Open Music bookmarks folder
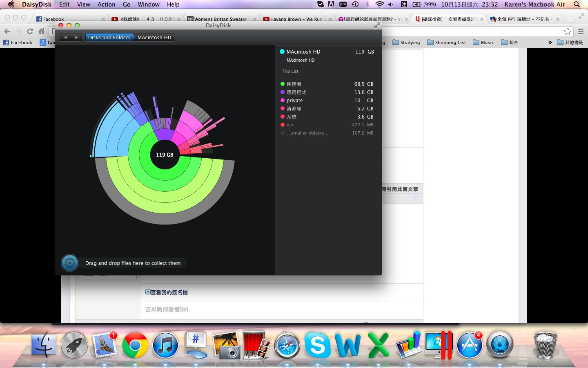Screen dimensions: 588x368 (x=483, y=43)
